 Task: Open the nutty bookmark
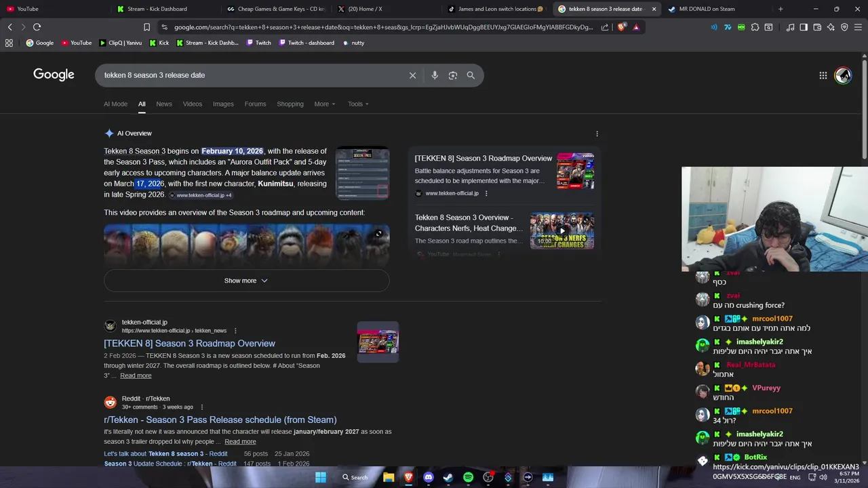353,43
